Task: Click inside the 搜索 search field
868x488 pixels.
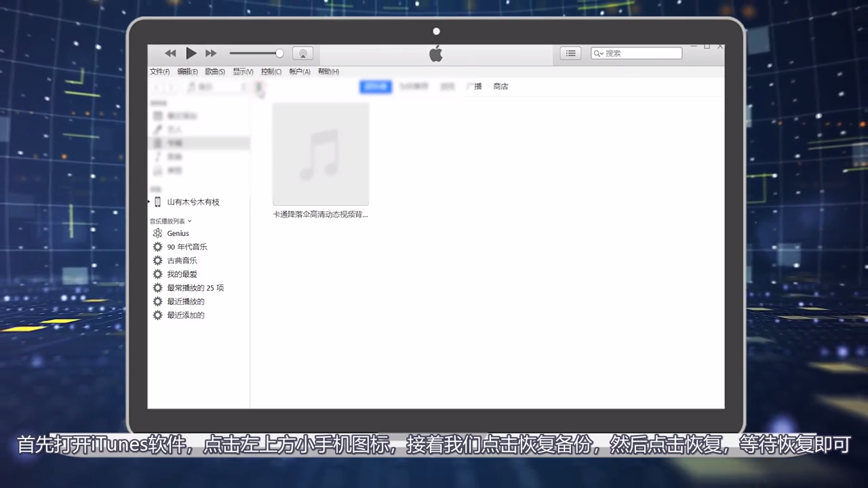Action: (636, 53)
